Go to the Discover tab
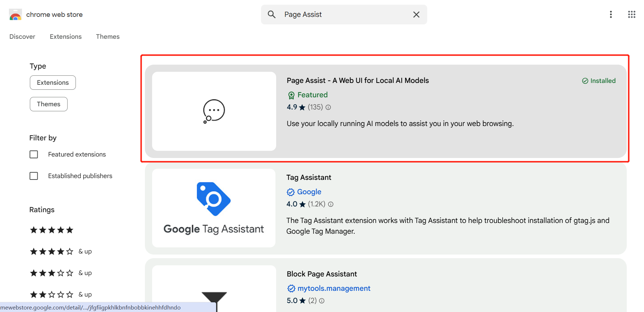Screen dimensions: 644x312 pos(22,37)
